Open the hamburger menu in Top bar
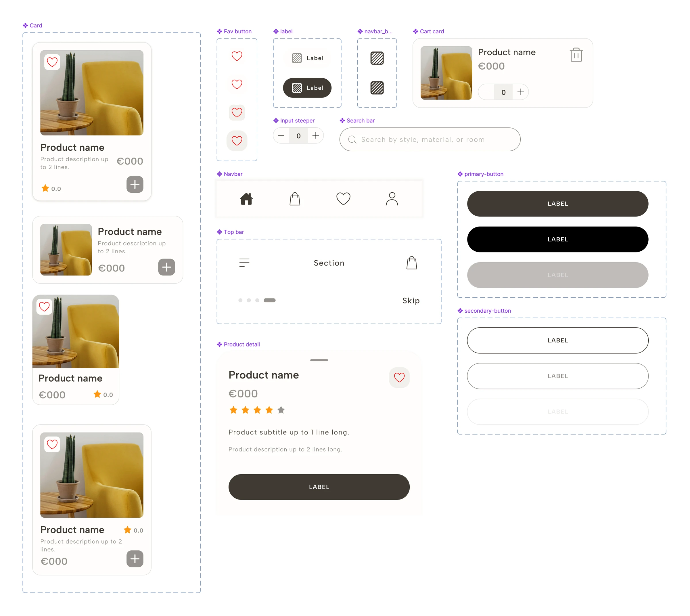 244,263
